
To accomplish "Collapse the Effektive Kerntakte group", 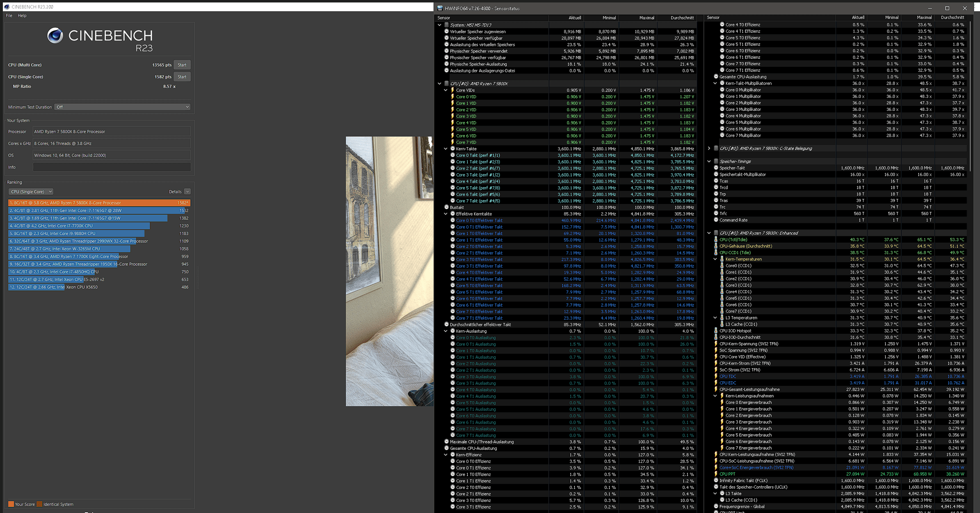I will point(446,214).
